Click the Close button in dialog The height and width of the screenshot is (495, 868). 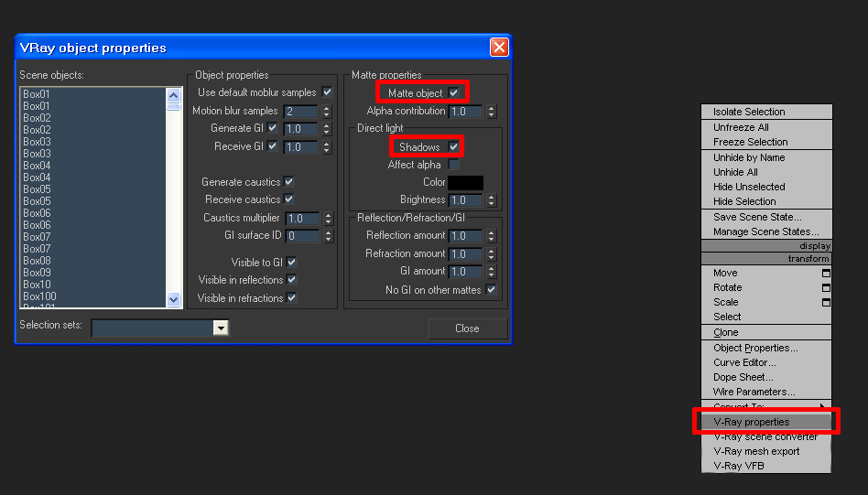coord(468,328)
